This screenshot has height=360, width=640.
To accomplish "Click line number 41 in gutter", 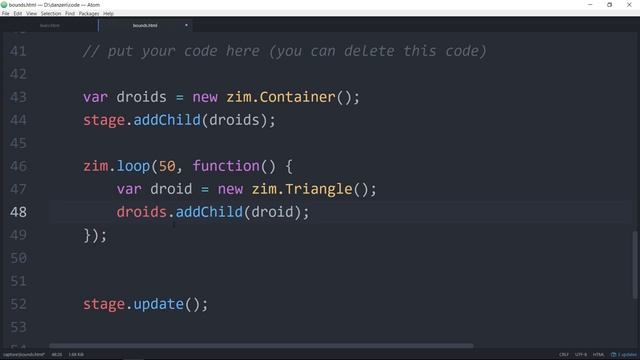I will coord(18,51).
